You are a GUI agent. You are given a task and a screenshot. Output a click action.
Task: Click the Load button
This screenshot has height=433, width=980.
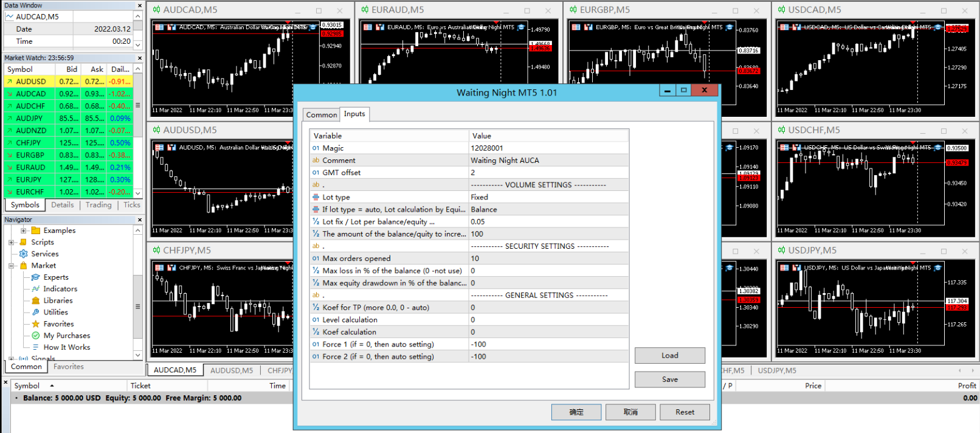(x=670, y=355)
